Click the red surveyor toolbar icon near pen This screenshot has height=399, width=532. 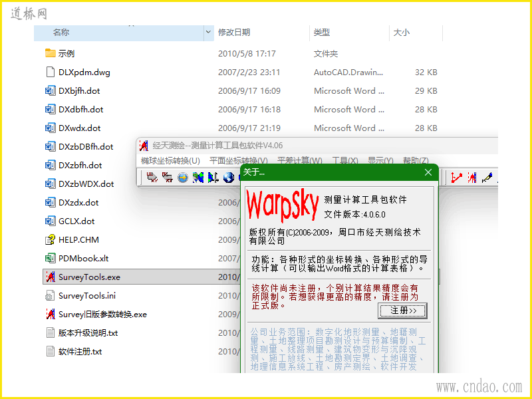[472, 178]
